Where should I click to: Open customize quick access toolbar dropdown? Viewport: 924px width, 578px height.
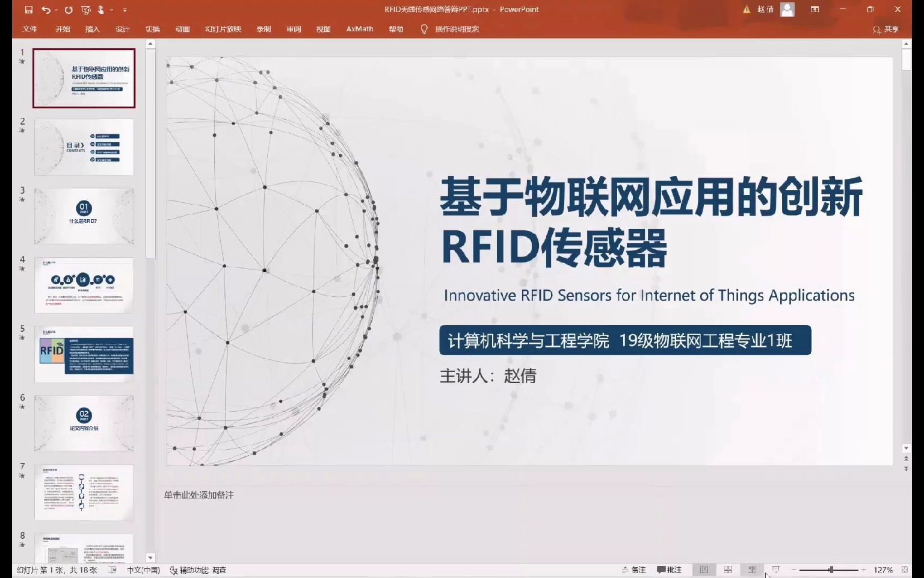pyautogui.click(x=125, y=10)
